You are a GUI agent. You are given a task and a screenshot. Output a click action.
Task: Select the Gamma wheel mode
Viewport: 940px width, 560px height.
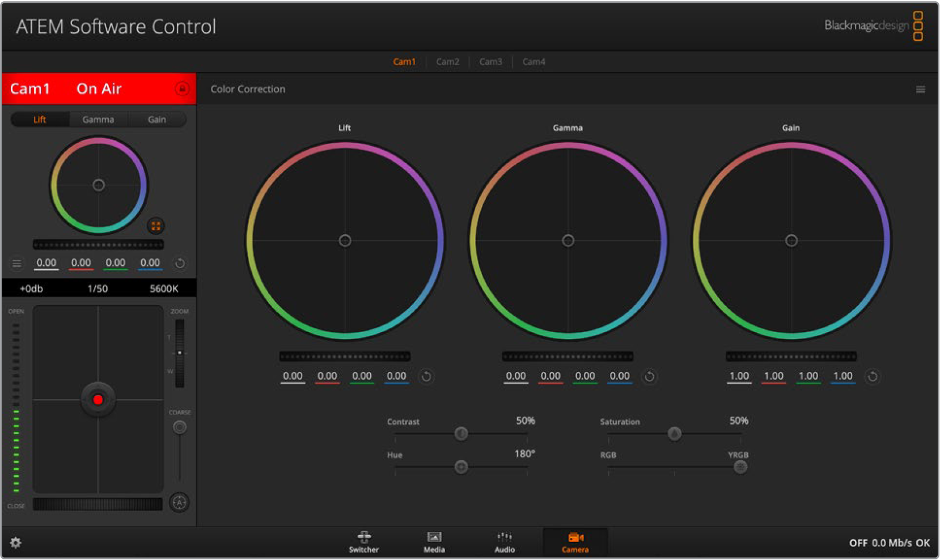point(98,120)
